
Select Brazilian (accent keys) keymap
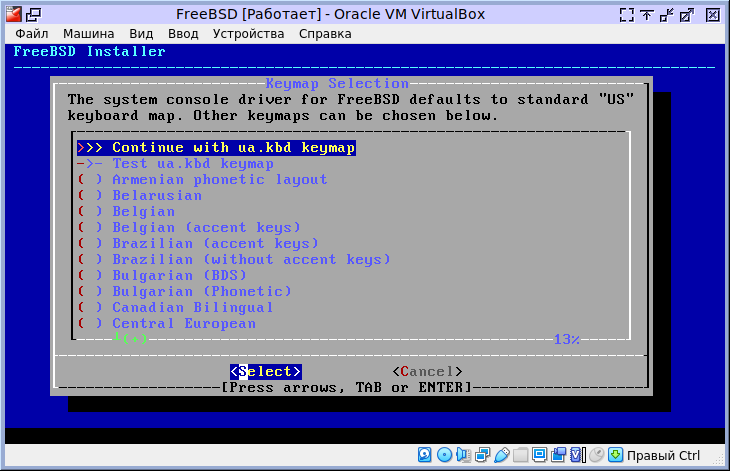pyautogui.click(x=198, y=243)
